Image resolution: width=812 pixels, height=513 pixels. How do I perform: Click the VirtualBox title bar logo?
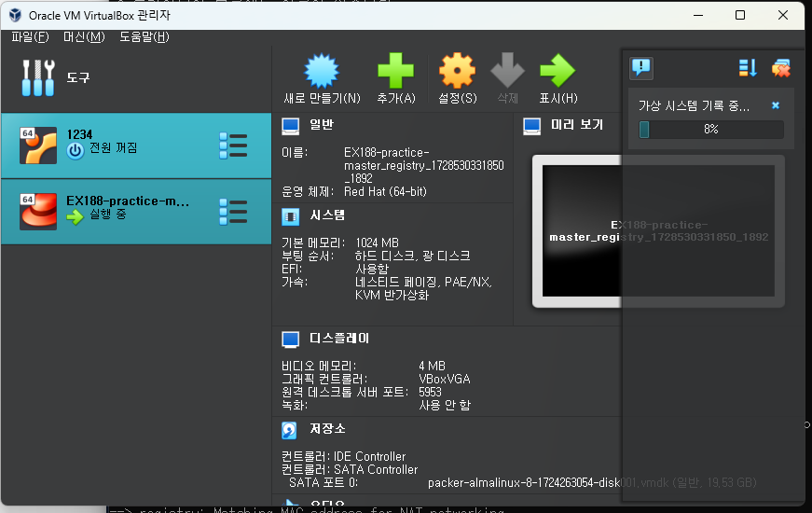16,15
